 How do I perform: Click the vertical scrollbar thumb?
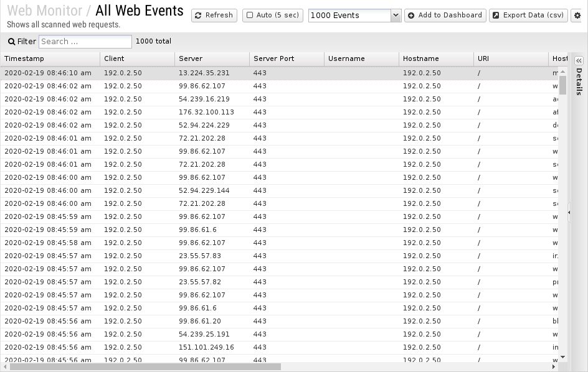562,85
